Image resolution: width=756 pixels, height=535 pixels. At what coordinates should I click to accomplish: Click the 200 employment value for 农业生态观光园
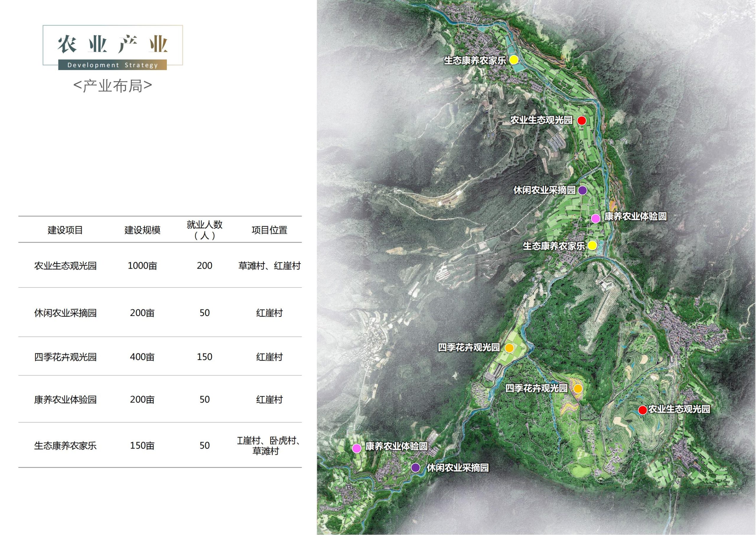(204, 265)
